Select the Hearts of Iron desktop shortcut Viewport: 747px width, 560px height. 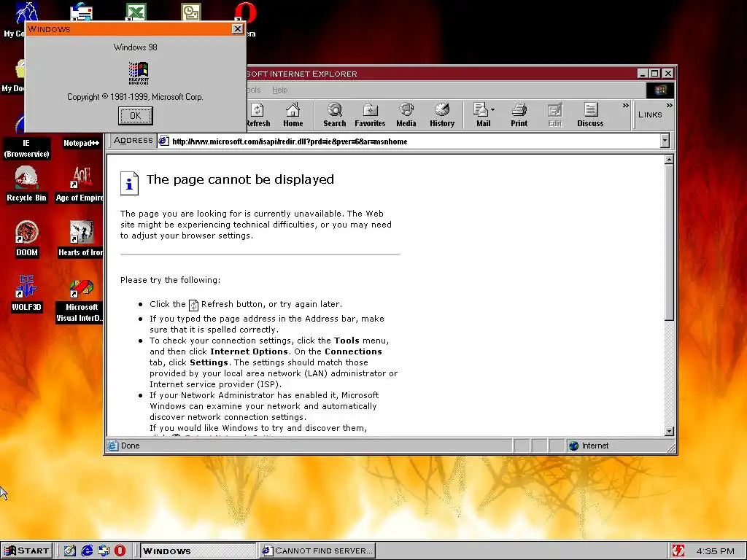point(80,239)
